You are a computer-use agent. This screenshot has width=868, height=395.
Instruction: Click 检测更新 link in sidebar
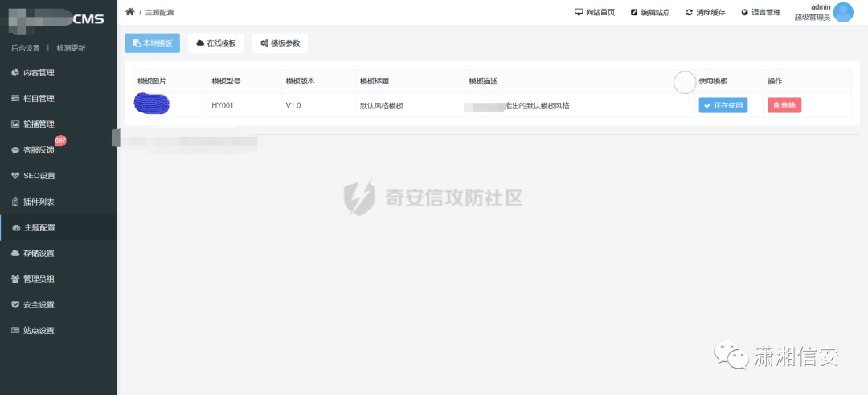point(71,48)
